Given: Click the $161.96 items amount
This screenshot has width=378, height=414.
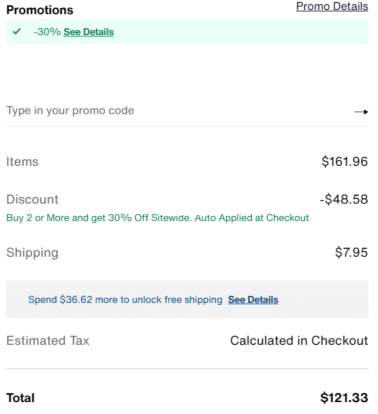Looking at the screenshot, I should [345, 162].
